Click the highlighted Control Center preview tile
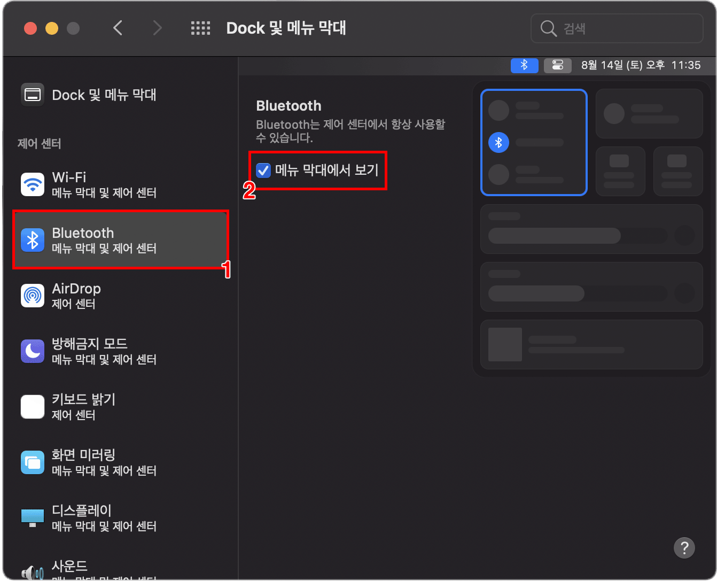The width and height of the screenshot is (717, 588). [x=534, y=142]
